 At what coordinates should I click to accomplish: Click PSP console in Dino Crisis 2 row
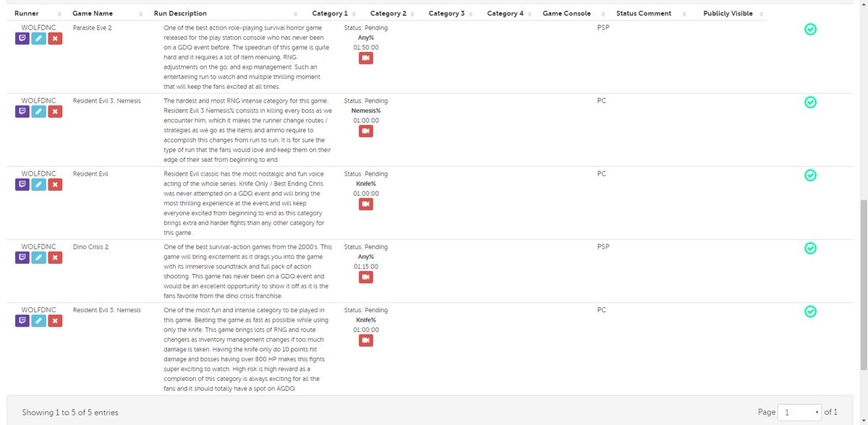(603, 246)
